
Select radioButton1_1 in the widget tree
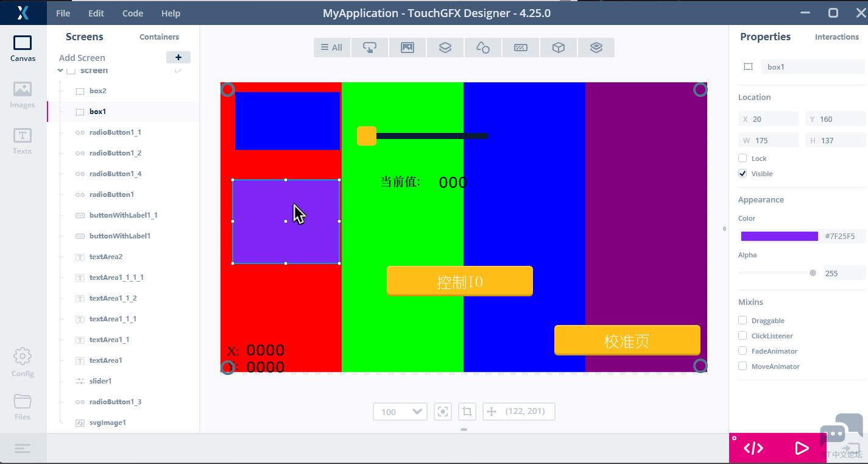click(115, 132)
